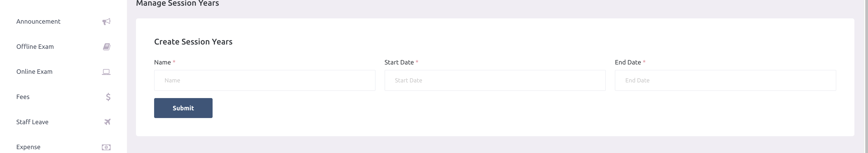Click the Start Date field label

click(x=399, y=62)
